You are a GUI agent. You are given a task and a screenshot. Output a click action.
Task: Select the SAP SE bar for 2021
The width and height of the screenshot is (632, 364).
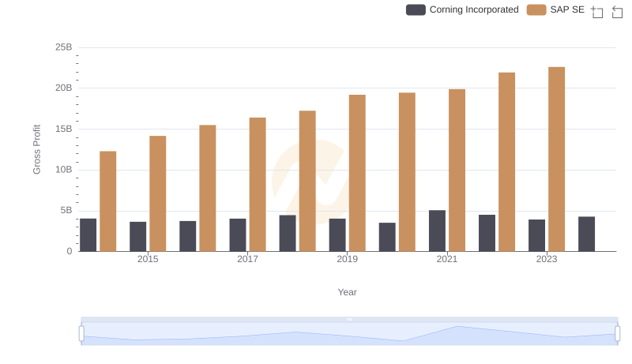tap(457, 171)
